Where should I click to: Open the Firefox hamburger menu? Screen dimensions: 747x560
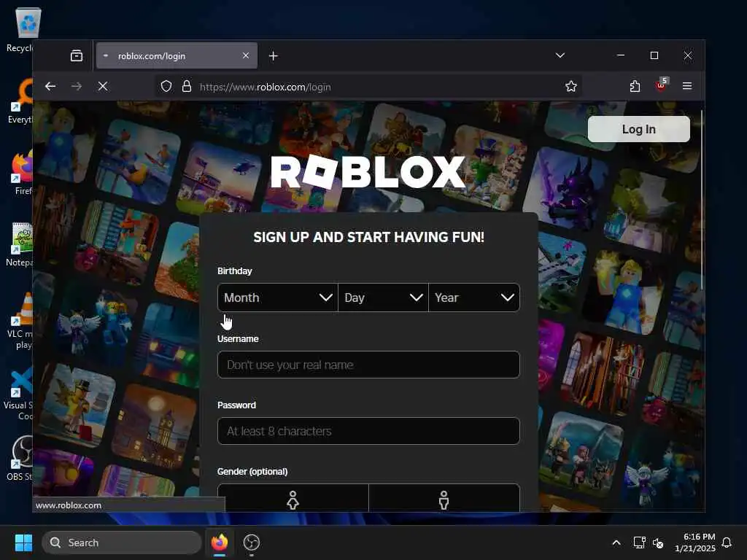pos(687,86)
